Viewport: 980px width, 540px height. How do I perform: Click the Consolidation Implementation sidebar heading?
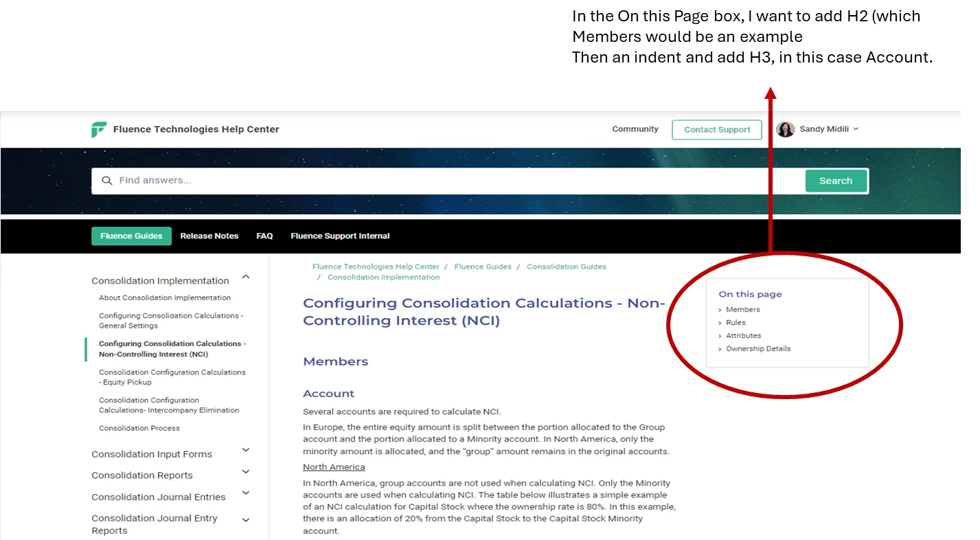coord(160,281)
